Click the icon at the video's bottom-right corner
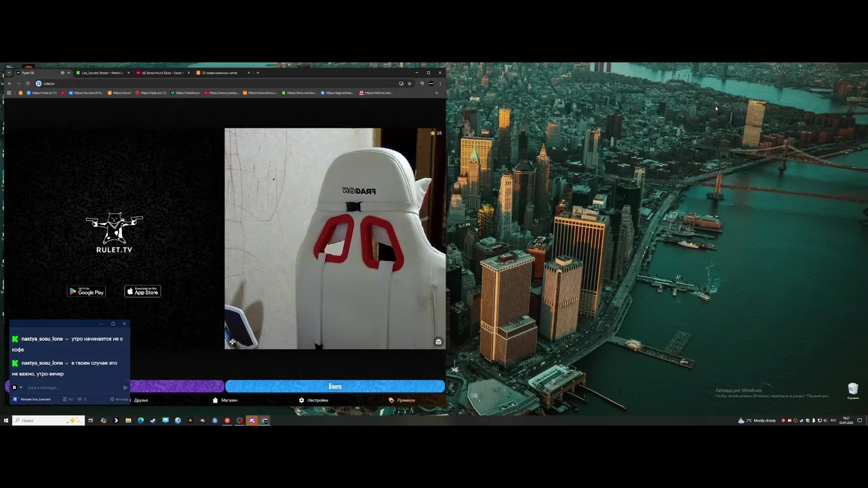This screenshot has height=488, width=868. pos(438,342)
